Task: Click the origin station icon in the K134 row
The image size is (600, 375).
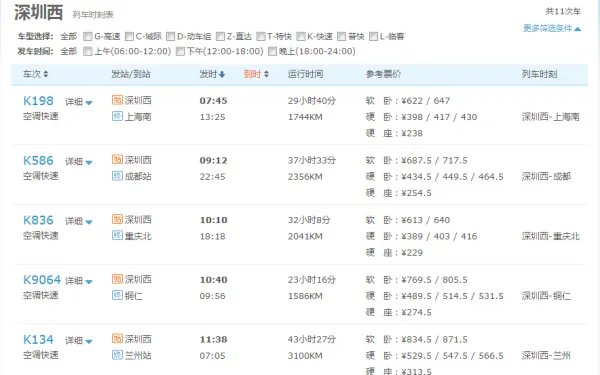Action: pos(117,339)
